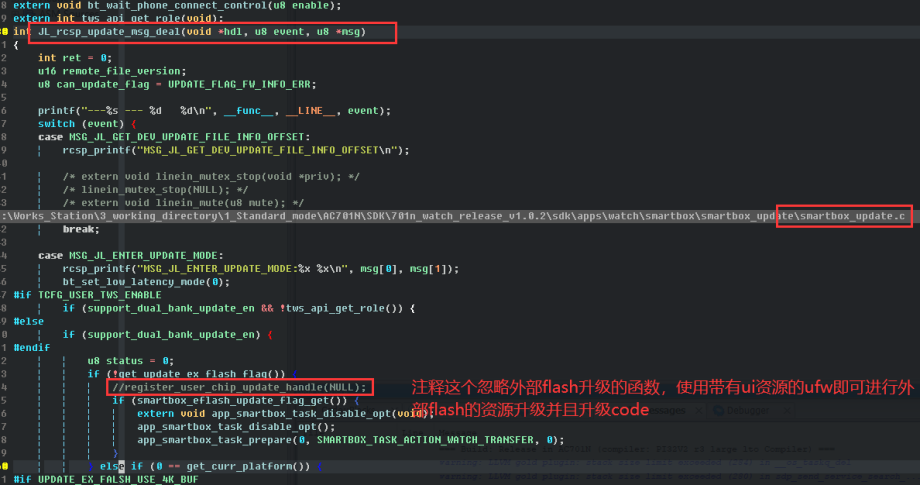920x485 pixels.
Task: Click the 'switch (event)' statement
Action: pyautogui.click(x=87, y=124)
